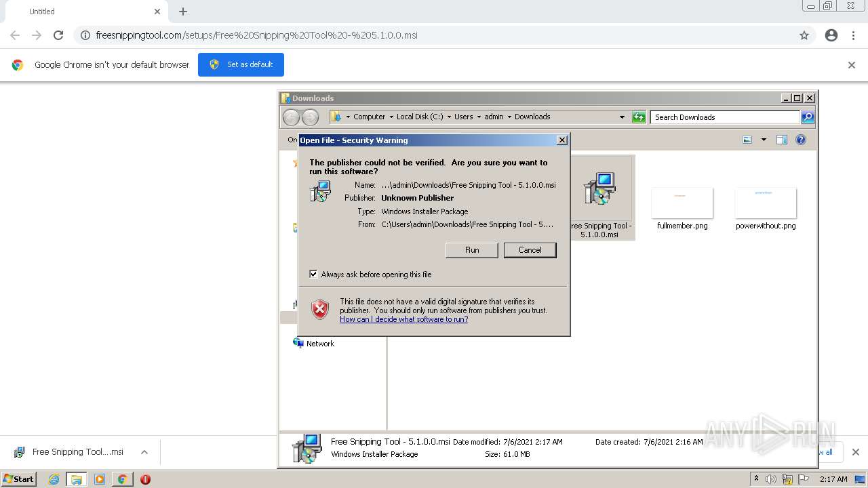Open Chrome profile account icon
The image size is (868, 488).
pyautogui.click(x=831, y=35)
